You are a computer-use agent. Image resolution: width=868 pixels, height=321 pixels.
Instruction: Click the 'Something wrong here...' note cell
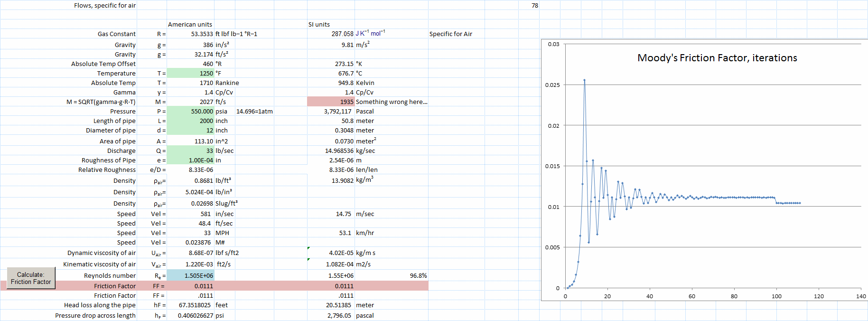[391, 102]
